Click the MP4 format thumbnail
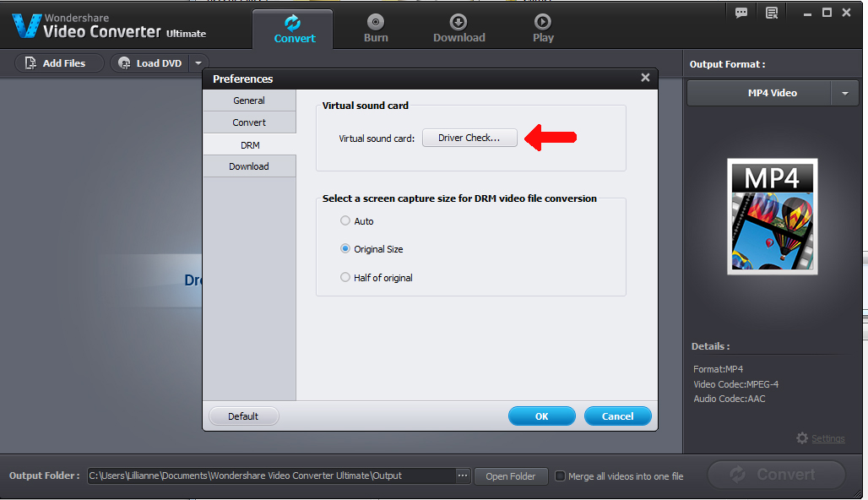 click(773, 216)
